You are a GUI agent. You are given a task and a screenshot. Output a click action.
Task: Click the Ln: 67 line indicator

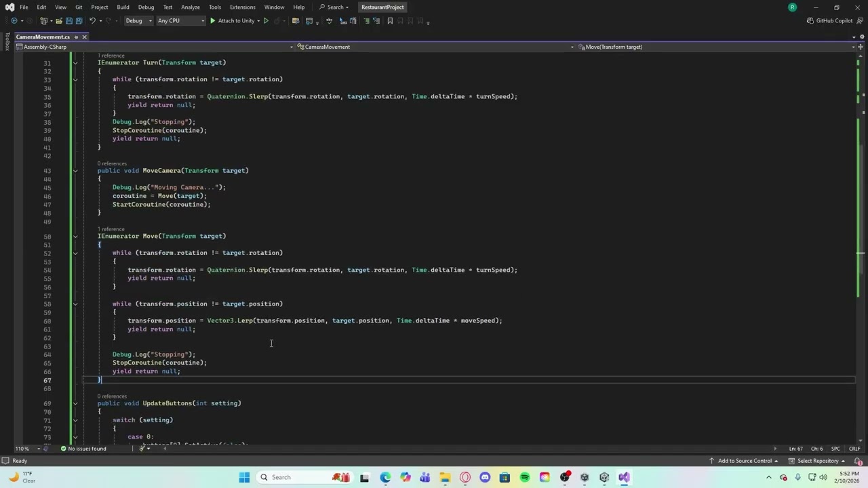[x=796, y=449]
